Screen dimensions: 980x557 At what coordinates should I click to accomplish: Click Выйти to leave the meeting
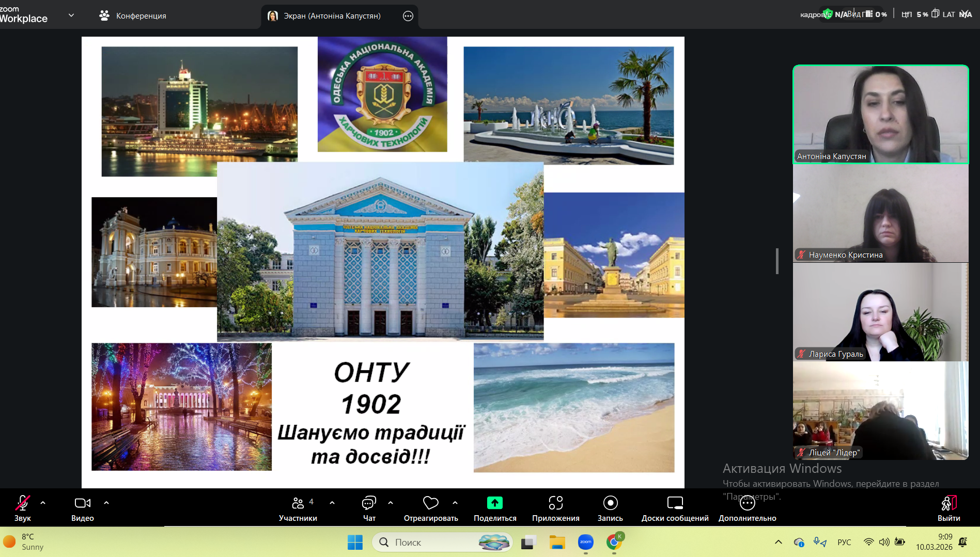[x=948, y=508]
